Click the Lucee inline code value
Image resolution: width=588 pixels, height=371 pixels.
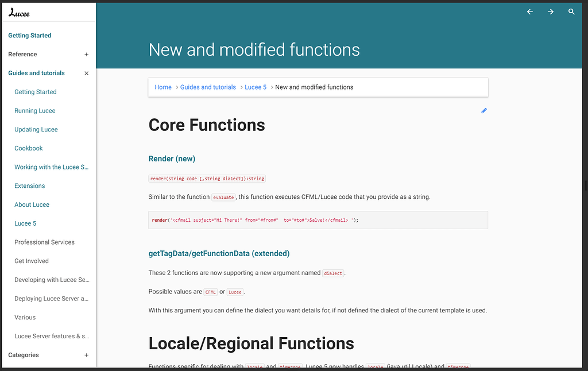pyautogui.click(x=235, y=292)
